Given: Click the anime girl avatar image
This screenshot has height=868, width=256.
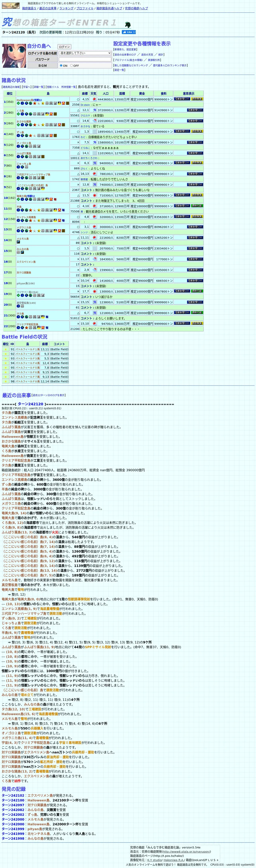Looking at the screenshot, I should [x=14, y=56].
